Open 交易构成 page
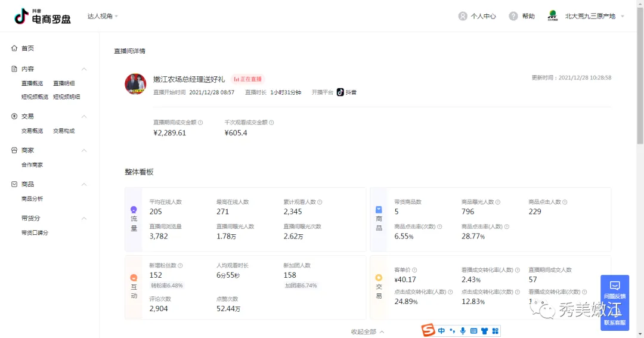 tap(64, 131)
